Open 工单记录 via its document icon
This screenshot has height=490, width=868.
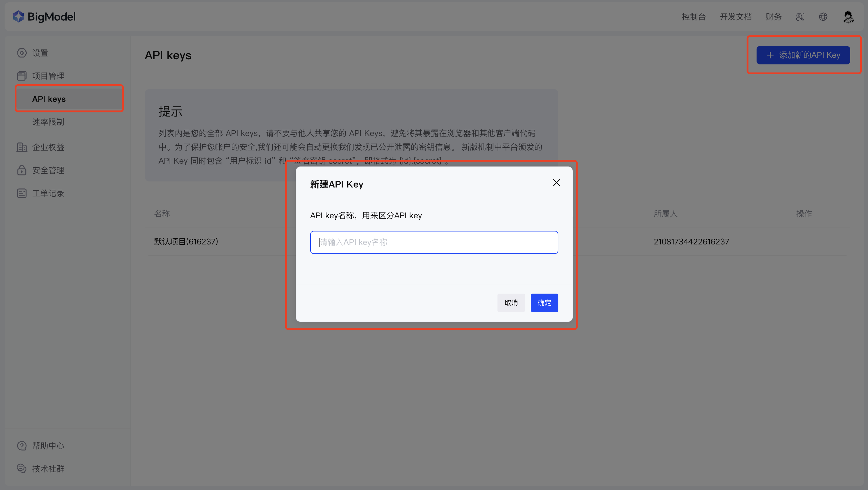tap(22, 193)
